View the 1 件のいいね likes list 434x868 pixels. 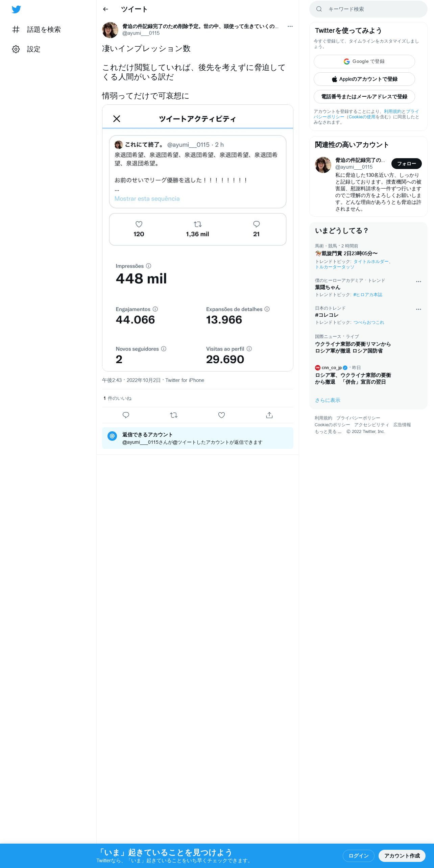point(117,399)
